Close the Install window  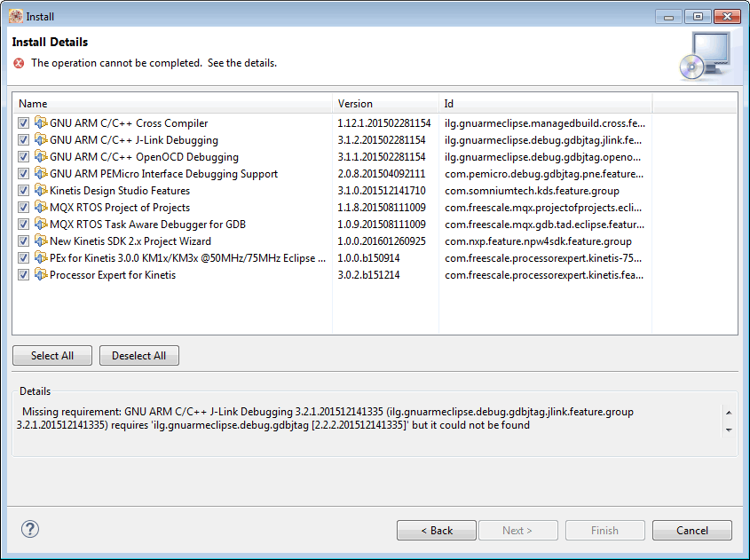(727, 17)
